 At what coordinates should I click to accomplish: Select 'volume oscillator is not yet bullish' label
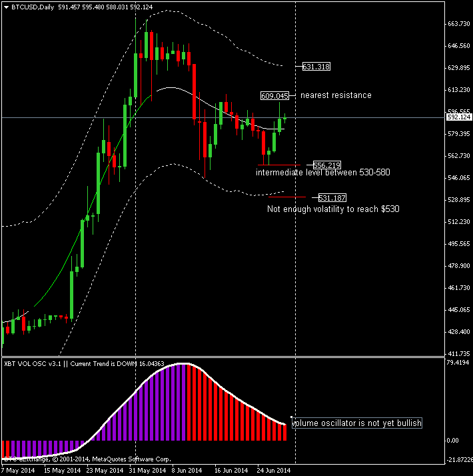[357, 423]
